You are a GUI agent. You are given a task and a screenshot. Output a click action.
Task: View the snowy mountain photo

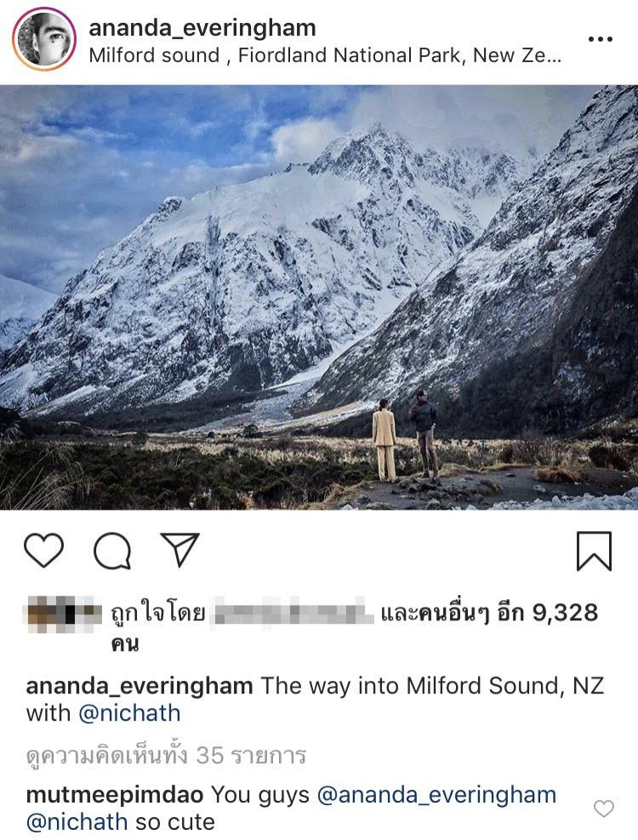click(x=319, y=297)
